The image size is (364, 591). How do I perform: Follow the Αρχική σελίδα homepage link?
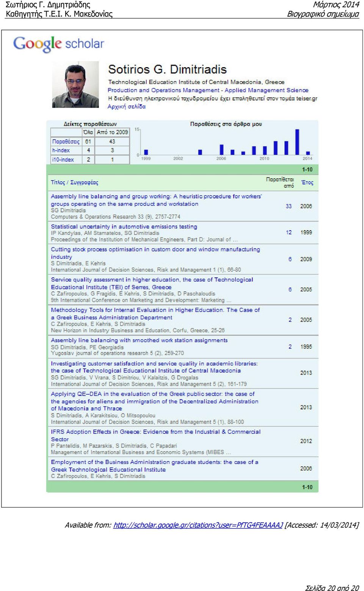coord(127,107)
